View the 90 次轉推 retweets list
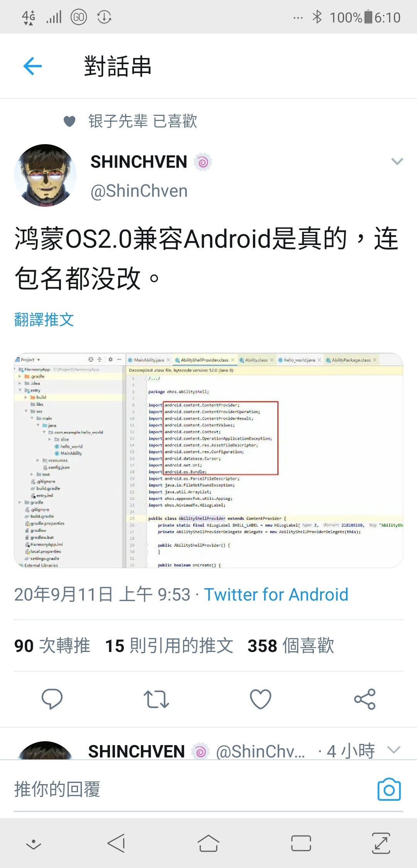The width and height of the screenshot is (417, 868). pyautogui.click(x=52, y=646)
